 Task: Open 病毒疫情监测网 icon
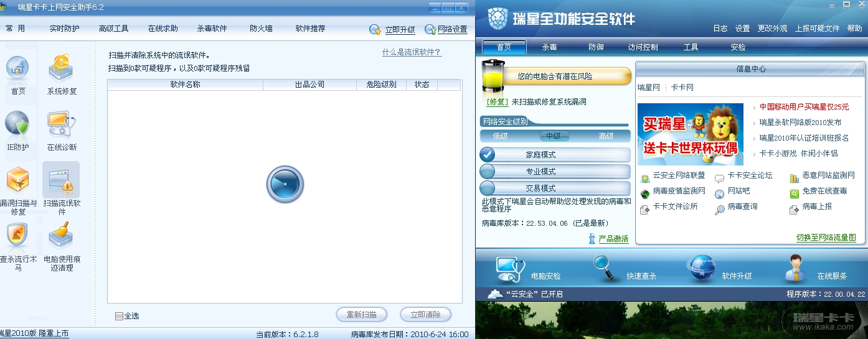(x=645, y=194)
